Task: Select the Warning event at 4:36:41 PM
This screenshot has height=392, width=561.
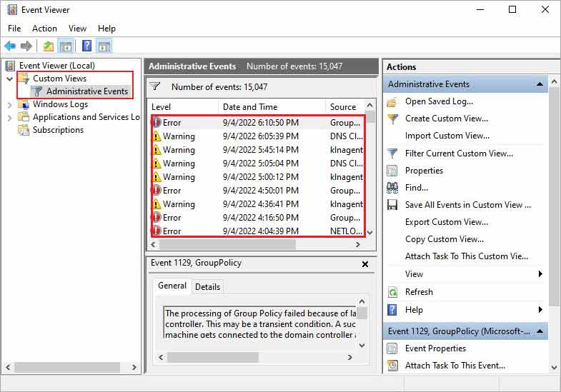Action: [x=257, y=204]
